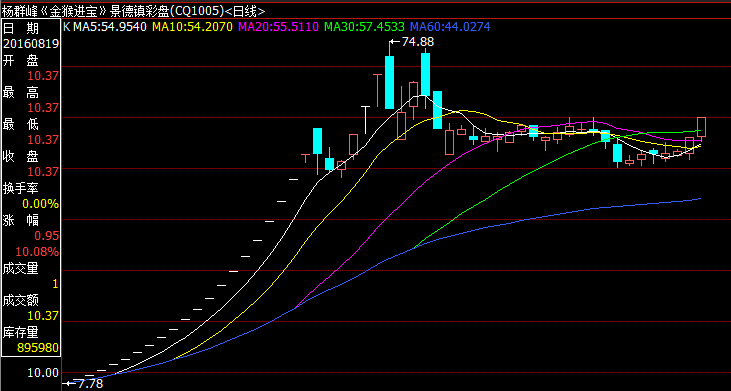Select the MA10 yellow indicator label

point(193,27)
